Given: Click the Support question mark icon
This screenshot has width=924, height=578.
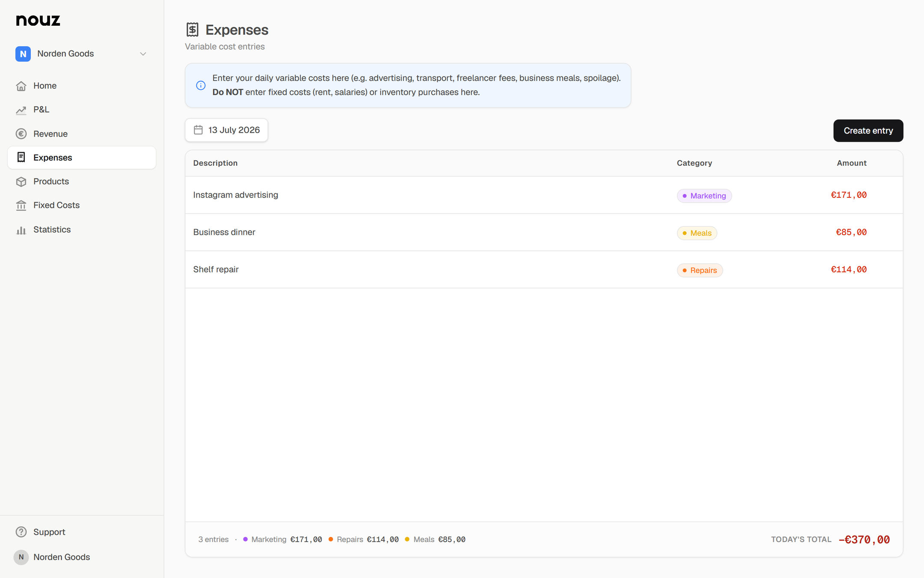Looking at the screenshot, I should [x=21, y=532].
